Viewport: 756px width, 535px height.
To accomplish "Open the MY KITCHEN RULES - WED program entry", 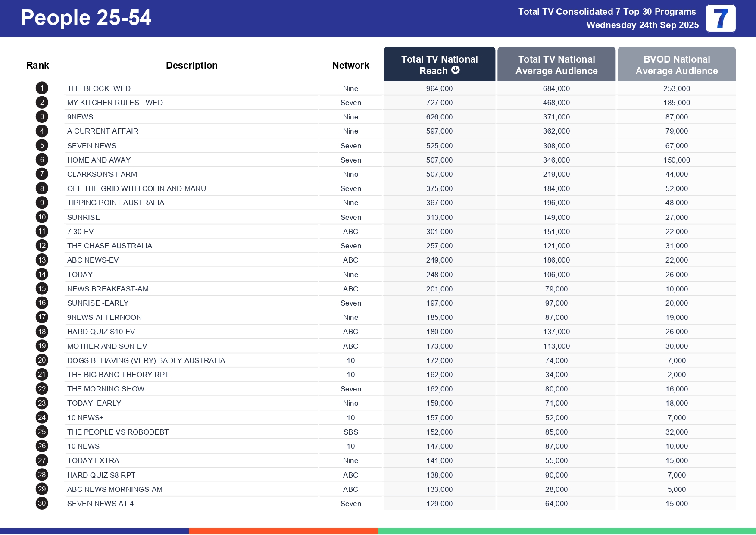I will pos(115,103).
